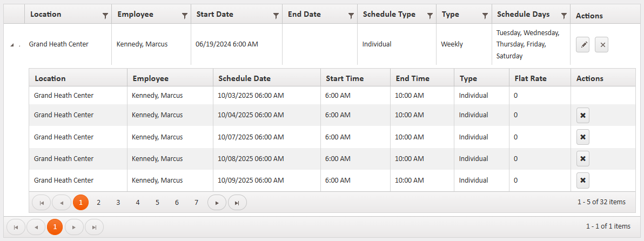This screenshot has height=241, width=644.
Task: Click the pencil edit icon for Marcus Kennedy's schedule
Action: pos(583,45)
